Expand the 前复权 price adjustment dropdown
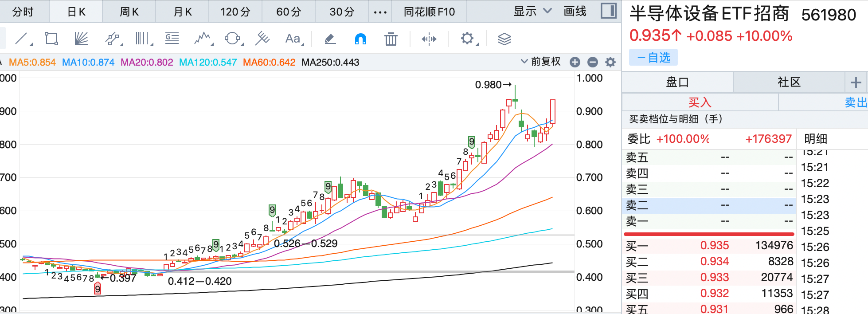 pos(540,62)
